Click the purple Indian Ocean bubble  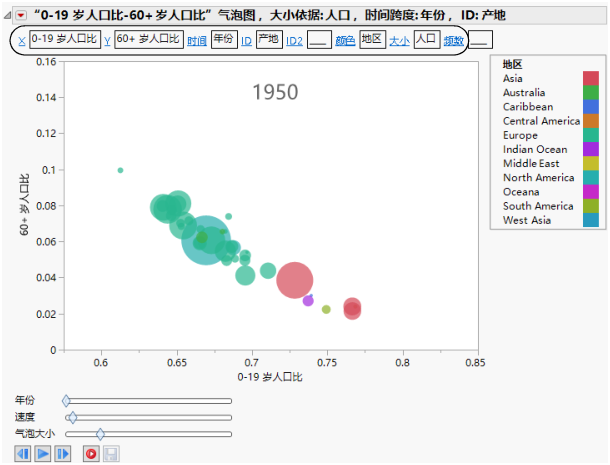(x=308, y=301)
